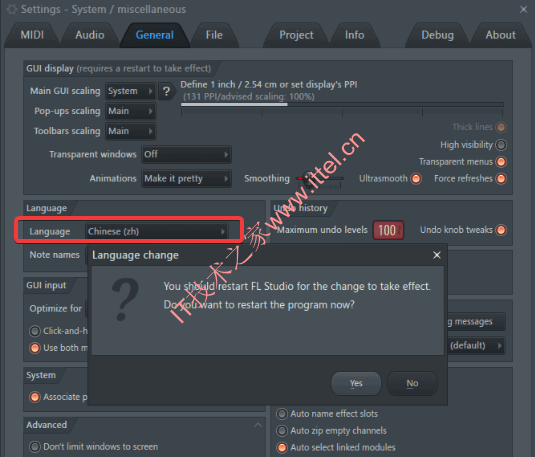Click the display PPI slider bar

tap(342, 105)
